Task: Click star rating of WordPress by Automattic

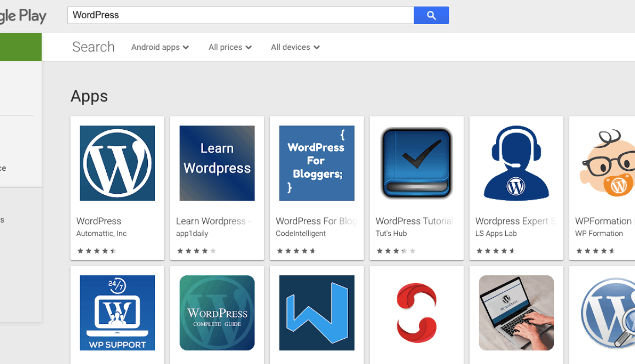Action: point(96,251)
